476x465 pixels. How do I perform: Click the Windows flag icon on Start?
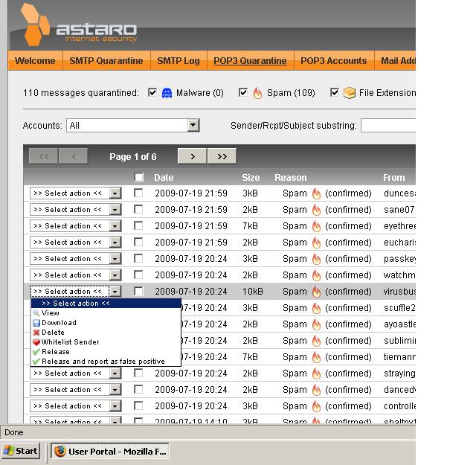click(9, 451)
